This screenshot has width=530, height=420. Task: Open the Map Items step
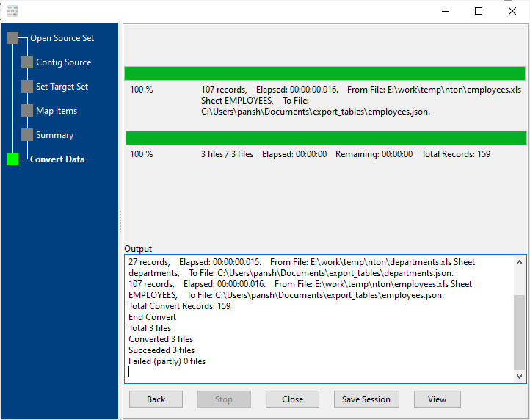(x=57, y=111)
